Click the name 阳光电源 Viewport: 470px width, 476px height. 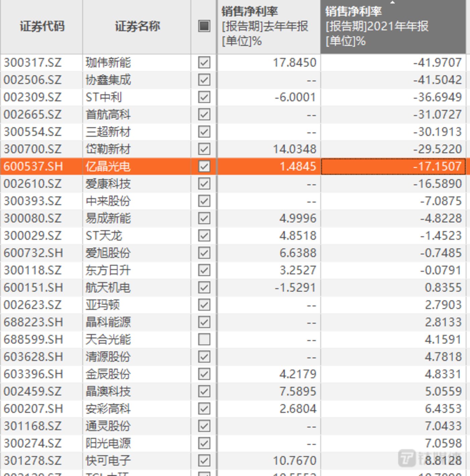(107, 443)
